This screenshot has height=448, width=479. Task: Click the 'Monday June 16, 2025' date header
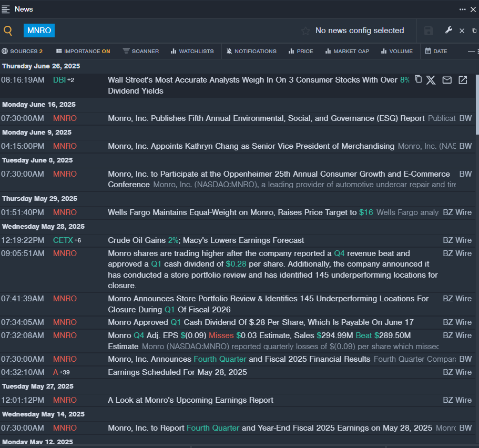point(39,105)
